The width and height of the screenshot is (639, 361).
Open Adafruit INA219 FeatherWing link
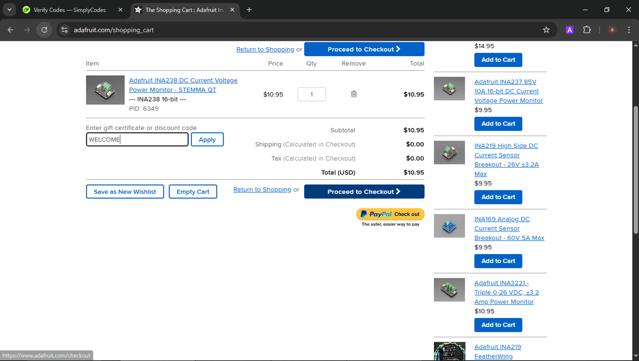tap(498, 352)
